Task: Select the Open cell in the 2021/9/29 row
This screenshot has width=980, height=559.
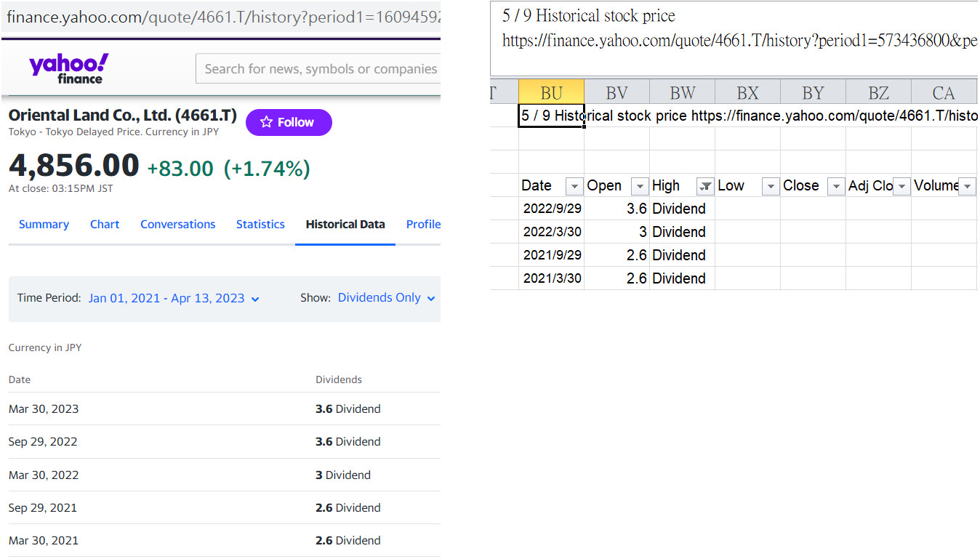Action: pos(617,255)
